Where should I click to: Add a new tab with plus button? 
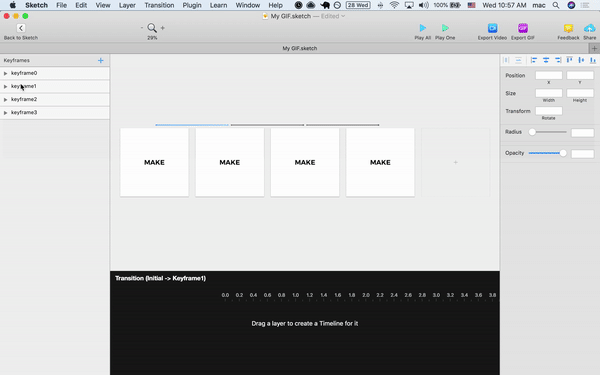[594, 49]
